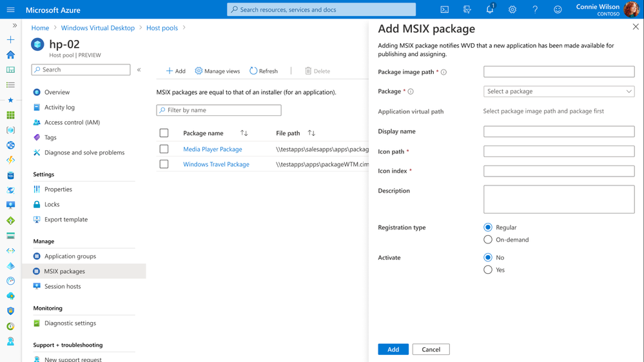Open SQL databases icon in sidebar
The height and width of the screenshot is (362, 644).
[x=11, y=175]
